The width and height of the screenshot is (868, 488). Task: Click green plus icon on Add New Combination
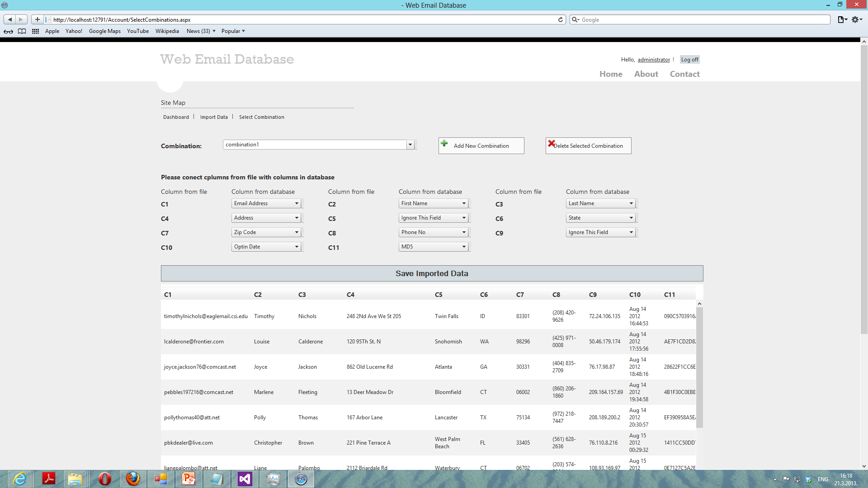pos(444,143)
